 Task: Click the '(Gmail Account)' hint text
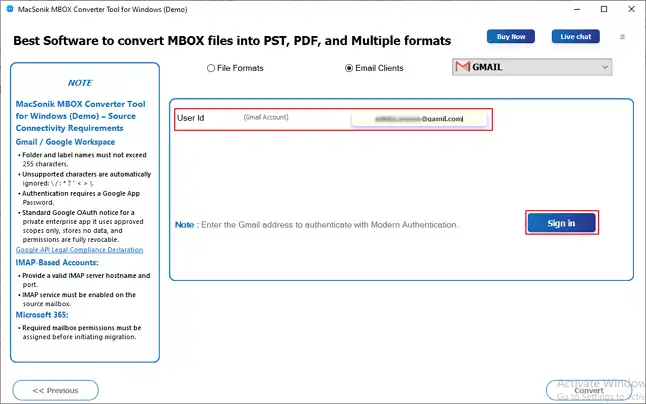pos(266,117)
